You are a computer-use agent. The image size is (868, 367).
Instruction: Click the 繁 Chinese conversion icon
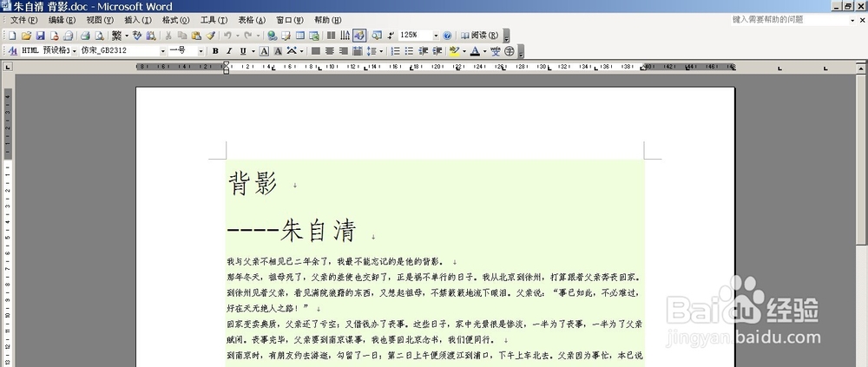point(116,36)
